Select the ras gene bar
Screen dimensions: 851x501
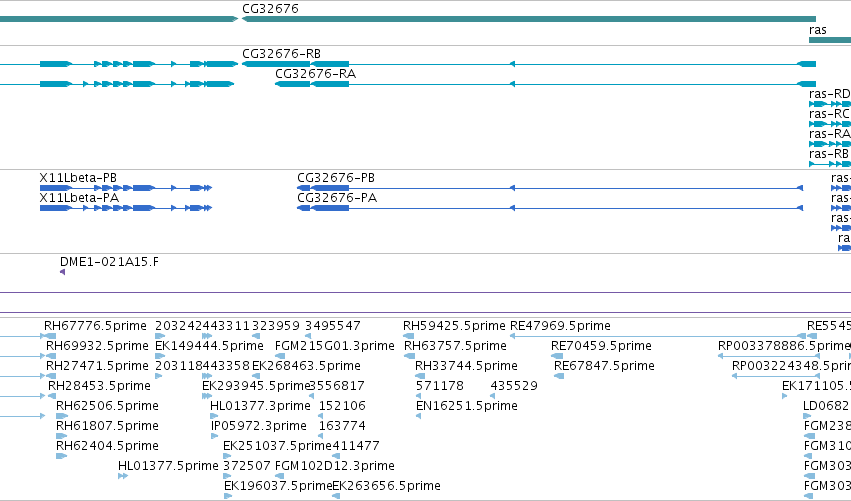[830, 40]
